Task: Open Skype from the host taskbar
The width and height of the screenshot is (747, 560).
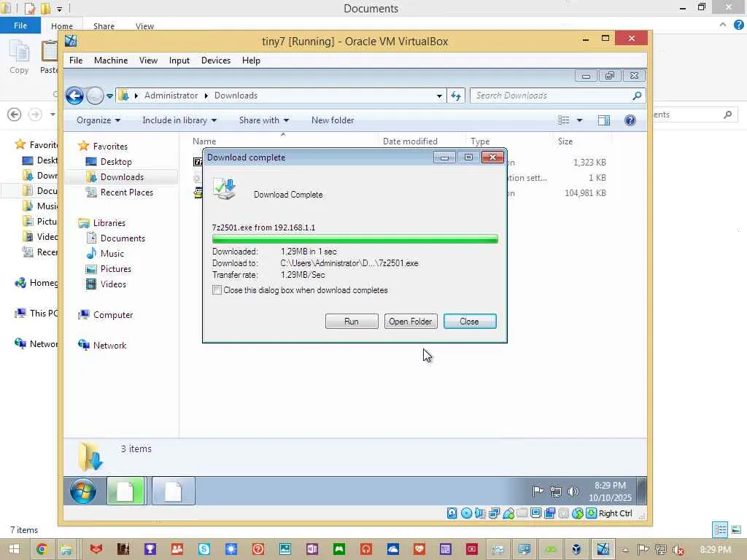Action: coord(204,550)
